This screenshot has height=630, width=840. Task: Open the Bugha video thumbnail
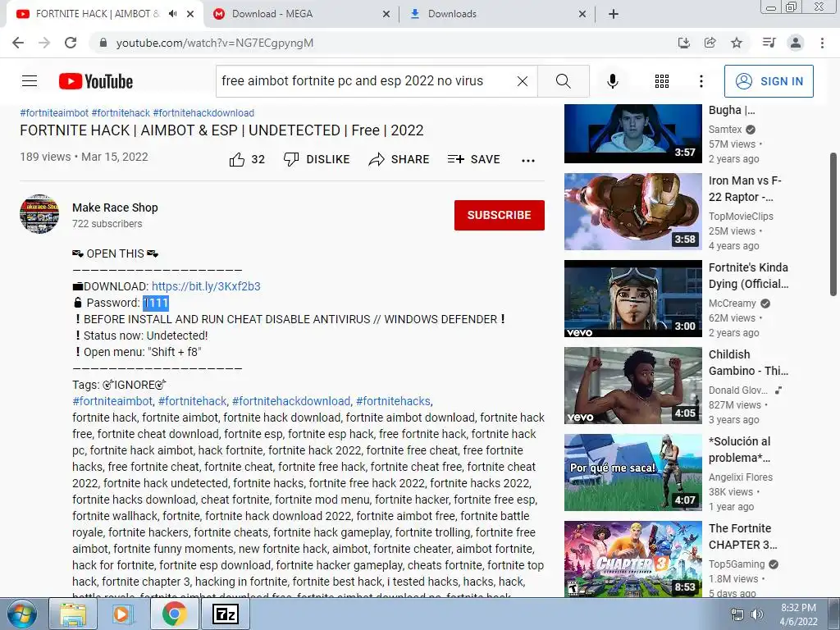click(632, 134)
